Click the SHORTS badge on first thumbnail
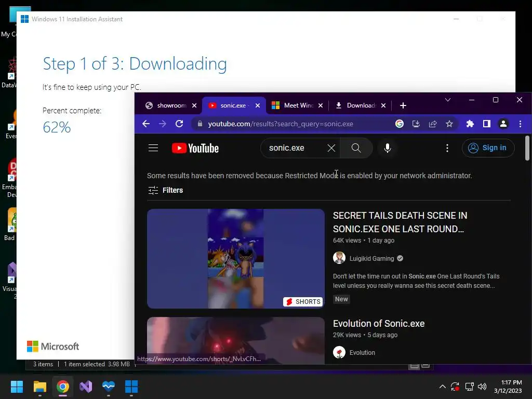532x399 pixels. pyautogui.click(x=303, y=302)
